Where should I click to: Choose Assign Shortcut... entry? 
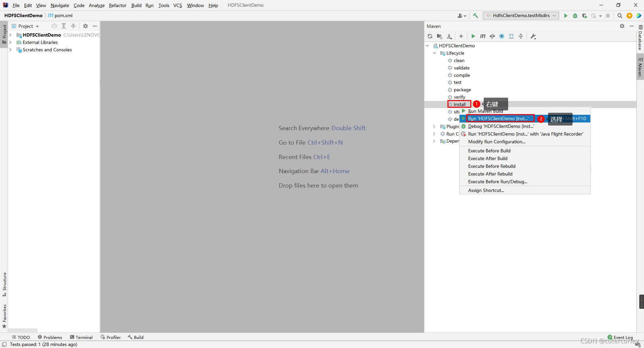(525, 190)
